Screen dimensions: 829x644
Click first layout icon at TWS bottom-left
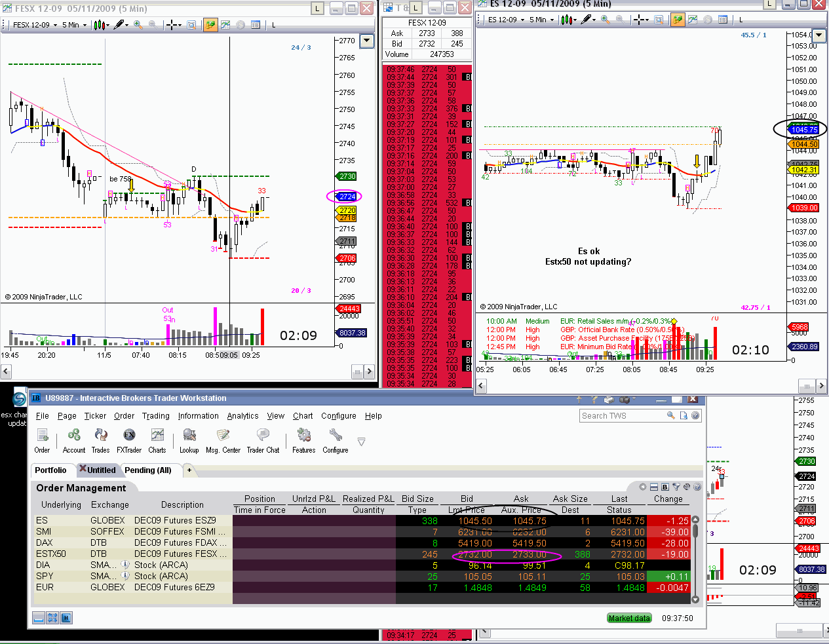coord(38,617)
